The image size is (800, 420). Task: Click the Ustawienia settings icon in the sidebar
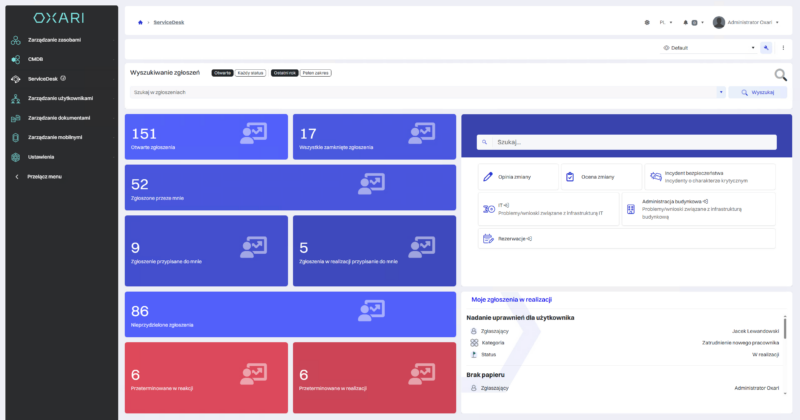point(16,156)
